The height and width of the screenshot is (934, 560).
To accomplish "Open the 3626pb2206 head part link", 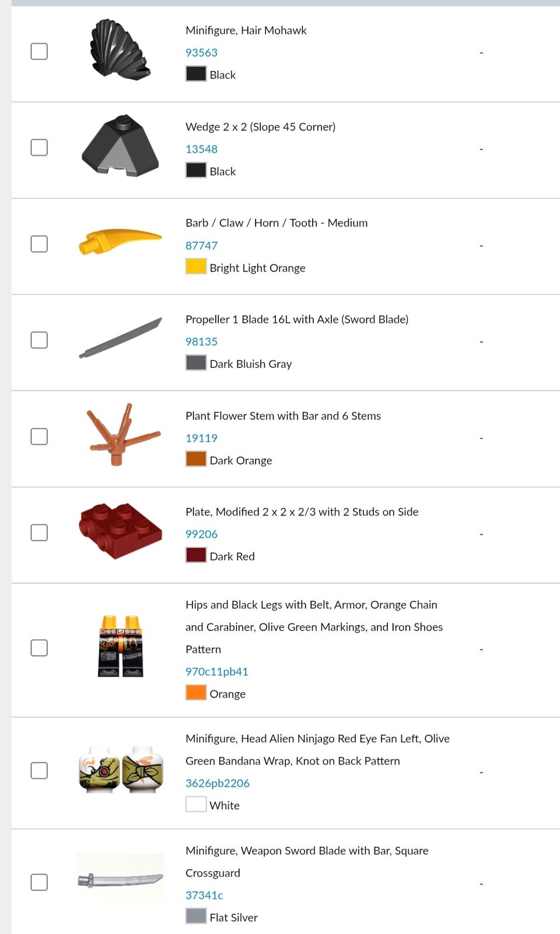I will [x=217, y=783].
